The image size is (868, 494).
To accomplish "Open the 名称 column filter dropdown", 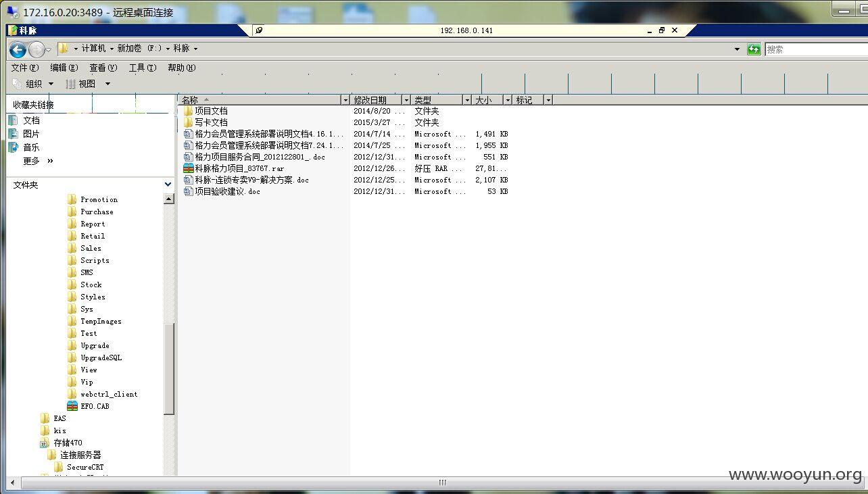I will (345, 100).
